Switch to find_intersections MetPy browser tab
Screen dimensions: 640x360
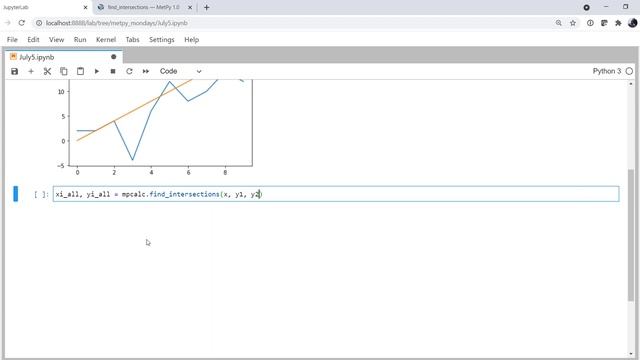pos(144,7)
